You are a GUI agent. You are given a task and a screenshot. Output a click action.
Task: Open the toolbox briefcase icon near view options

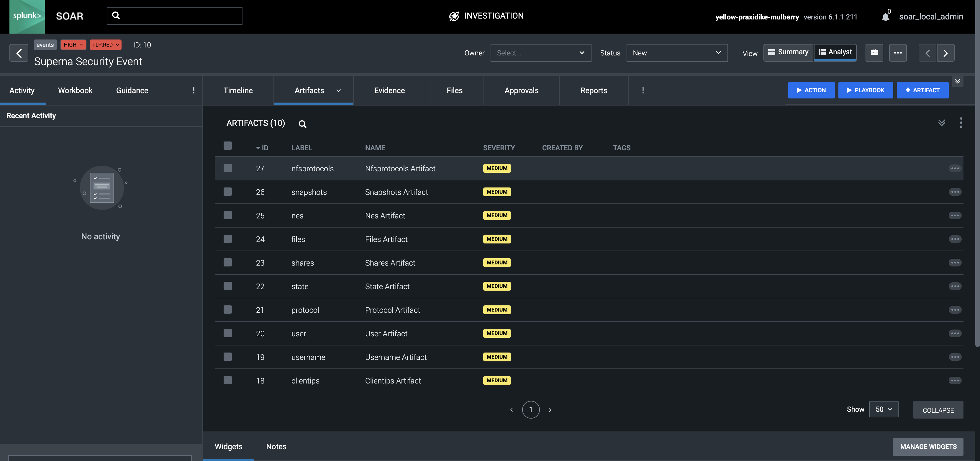click(x=874, y=52)
